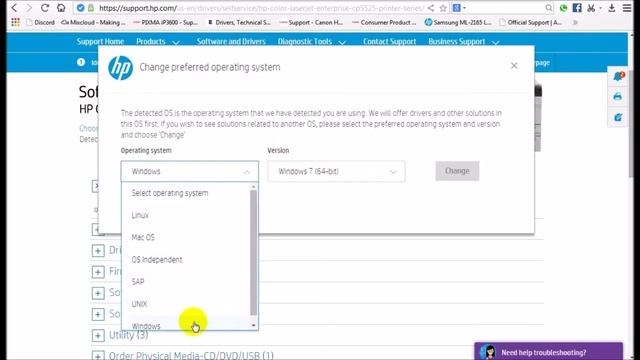This screenshot has height=360, width=640.
Task: Open Contact Support menu item
Action: pos(389,42)
